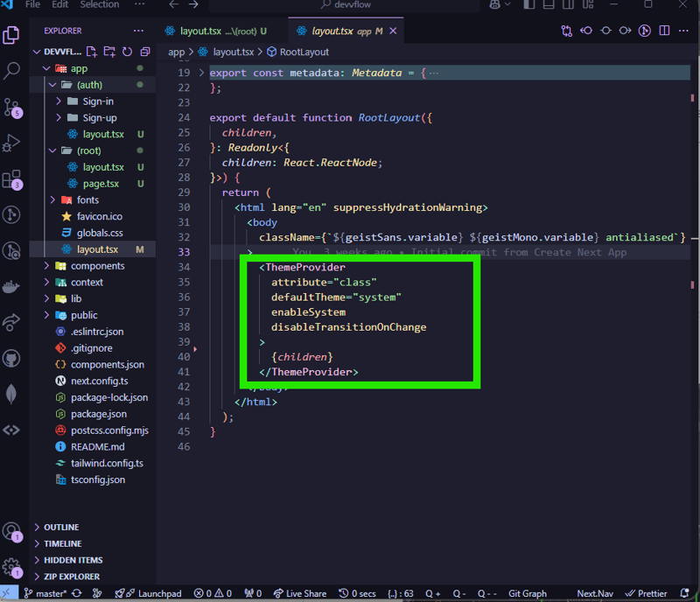This screenshot has height=602, width=700.
Task: Click Live Share in the status bar
Action: click(x=299, y=593)
